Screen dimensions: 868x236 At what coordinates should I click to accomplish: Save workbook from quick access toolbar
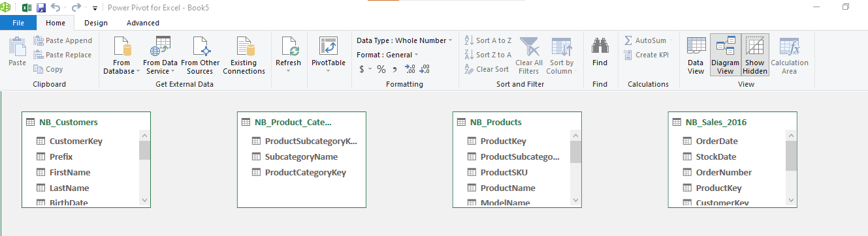tap(41, 8)
